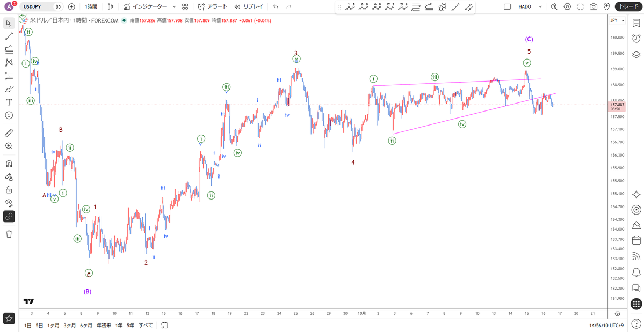
Task: Select the brush drawing tool
Action: pyautogui.click(x=9, y=89)
